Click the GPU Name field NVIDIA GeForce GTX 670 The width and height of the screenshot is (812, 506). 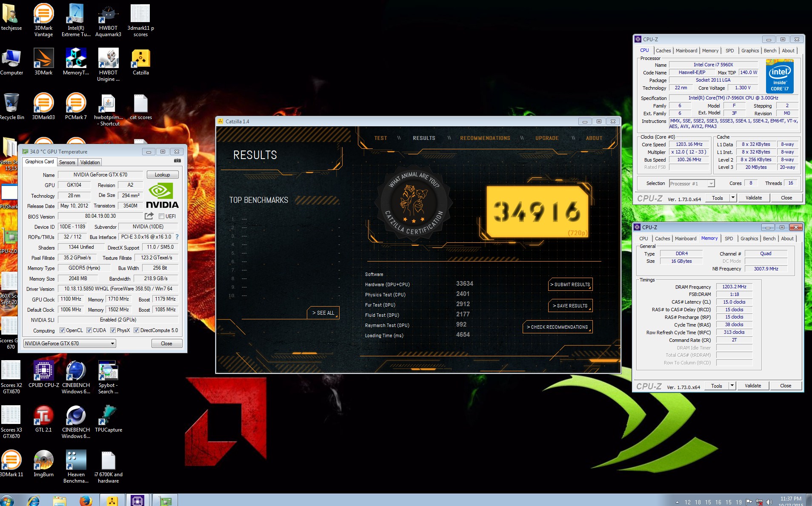tap(100, 175)
